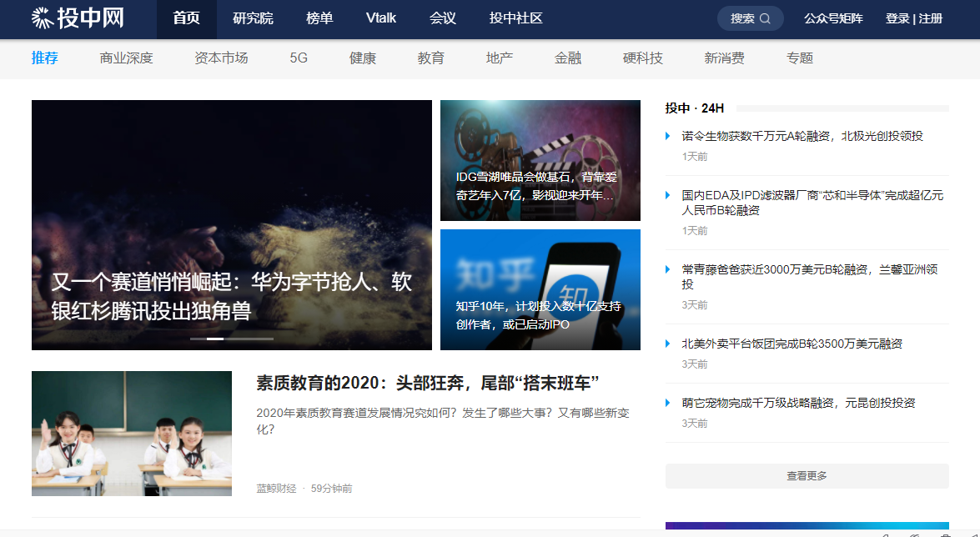Screen dimensions: 980x537
Task: Open 诺令生物获数千万元A轮融资 news
Action: click(802, 136)
